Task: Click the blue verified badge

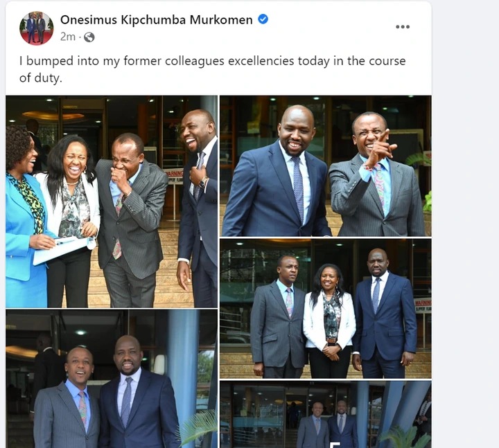Action: (x=263, y=19)
